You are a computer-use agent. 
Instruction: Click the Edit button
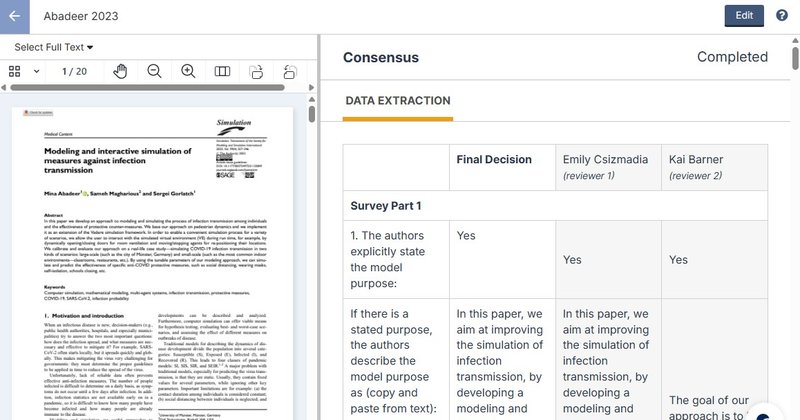(744, 16)
